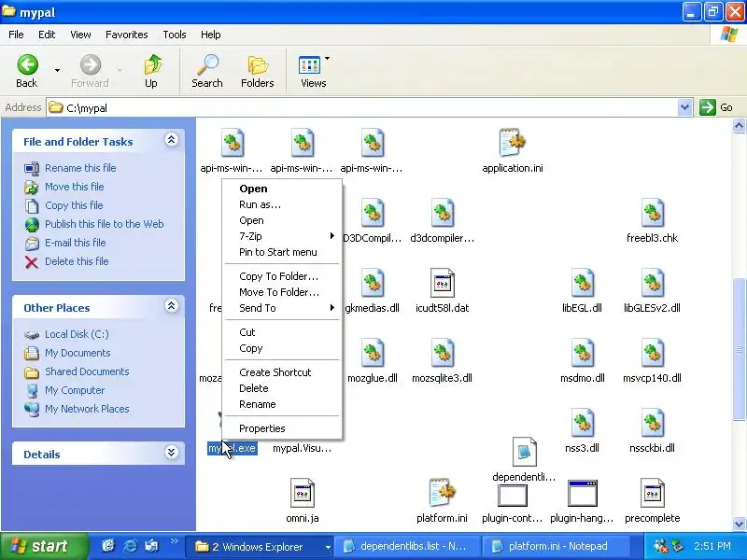The width and height of the screenshot is (747, 560).
Task: Open the Tools menu
Action: tap(175, 35)
